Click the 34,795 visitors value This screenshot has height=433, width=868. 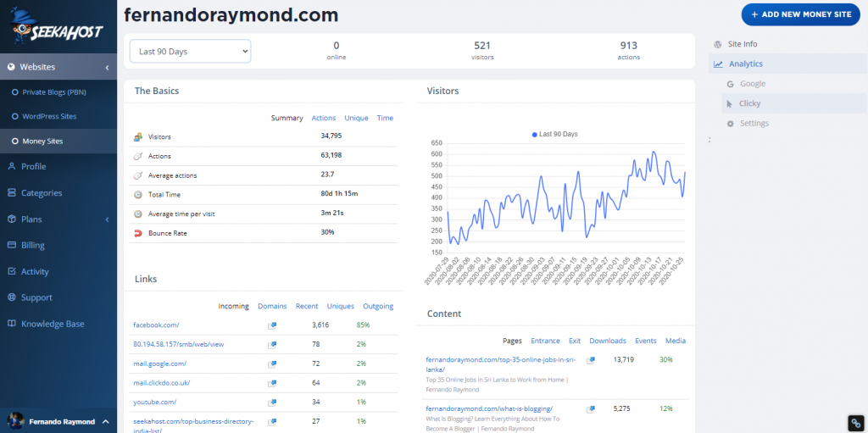point(331,136)
